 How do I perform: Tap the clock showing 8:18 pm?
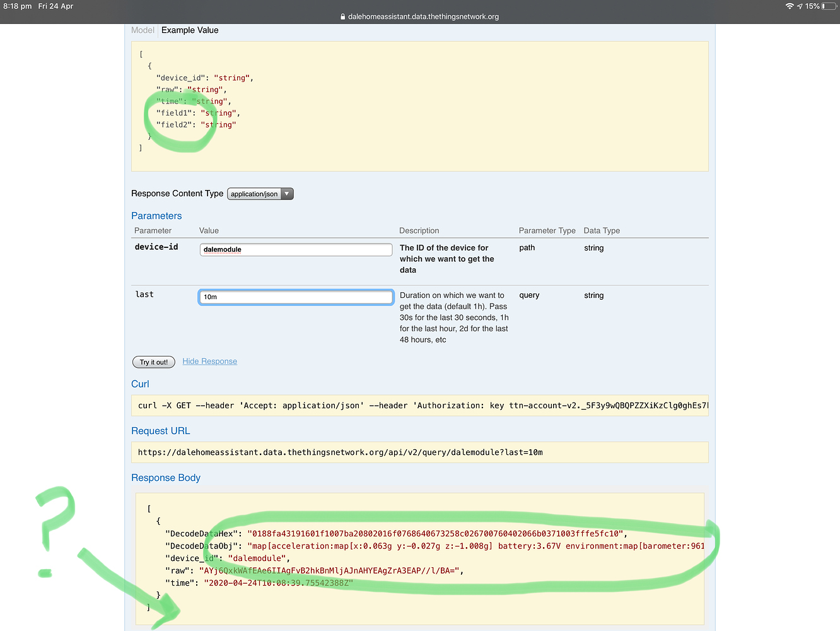pos(17,6)
